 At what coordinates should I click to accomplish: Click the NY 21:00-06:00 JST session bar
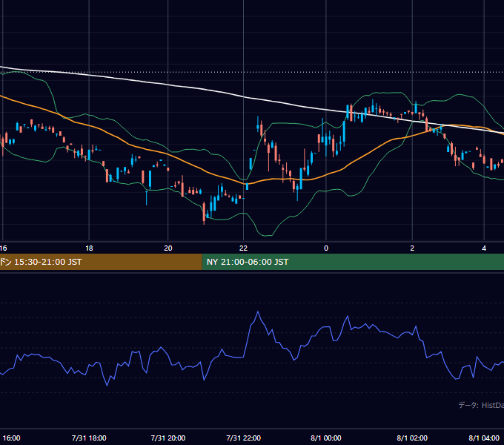tap(353, 262)
